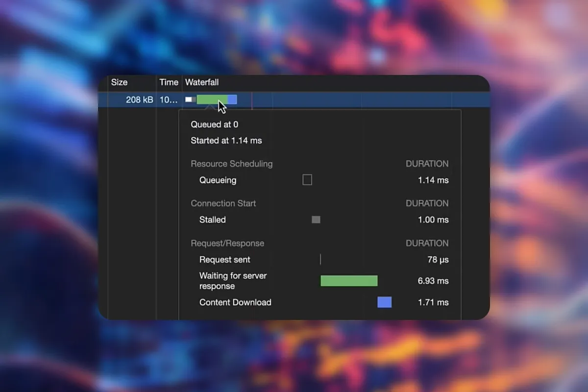The height and width of the screenshot is (392, 588).
Task: Sort by the Time column header
Action: 169,82
